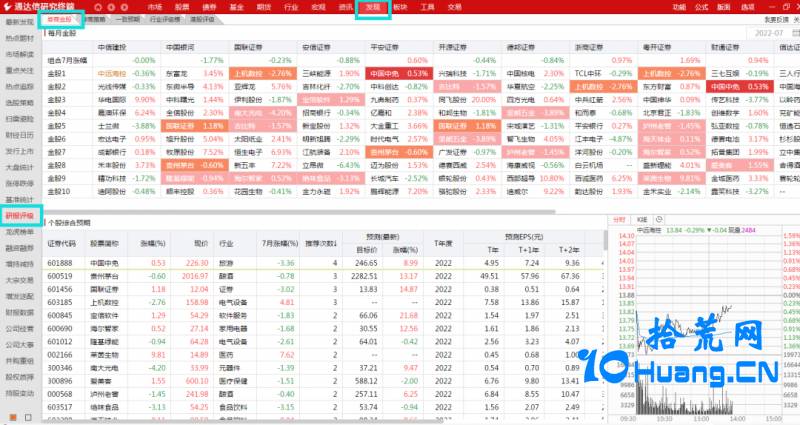800x425 pixels.
Task: Select stock code 600519 row
Action: pos(323,276)
